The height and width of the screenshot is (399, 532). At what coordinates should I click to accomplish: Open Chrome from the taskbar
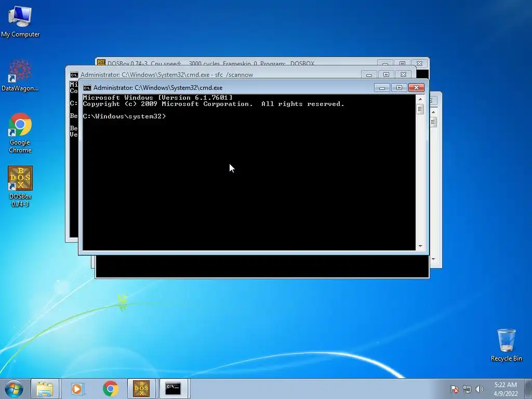[110, 389]
